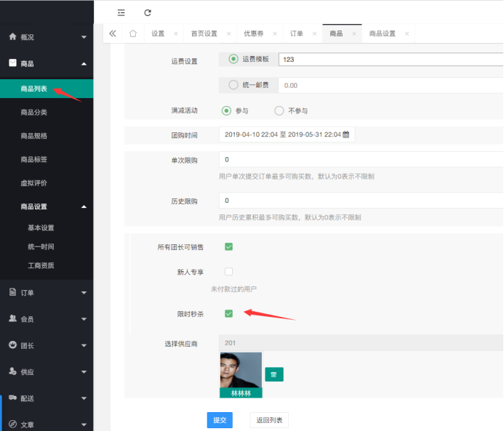The image size is (504, 431).
Task: Click the home tab icon
Action: coord(132,33)
